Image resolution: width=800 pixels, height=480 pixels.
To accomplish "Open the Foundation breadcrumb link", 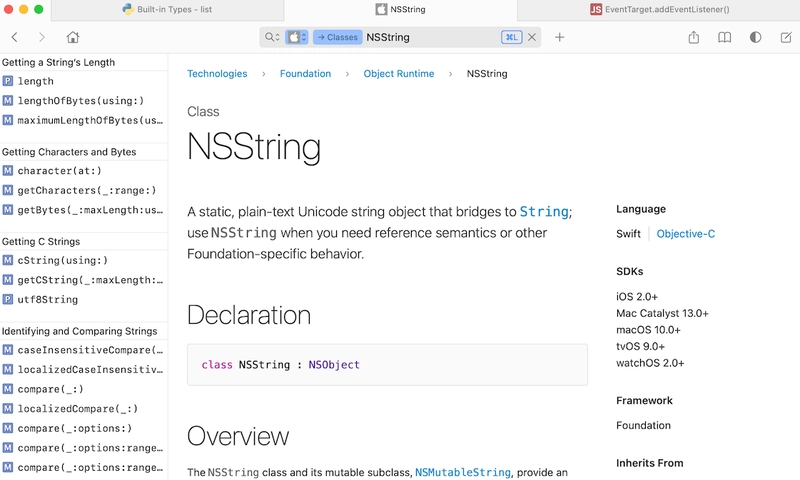I will pos(305,73).
